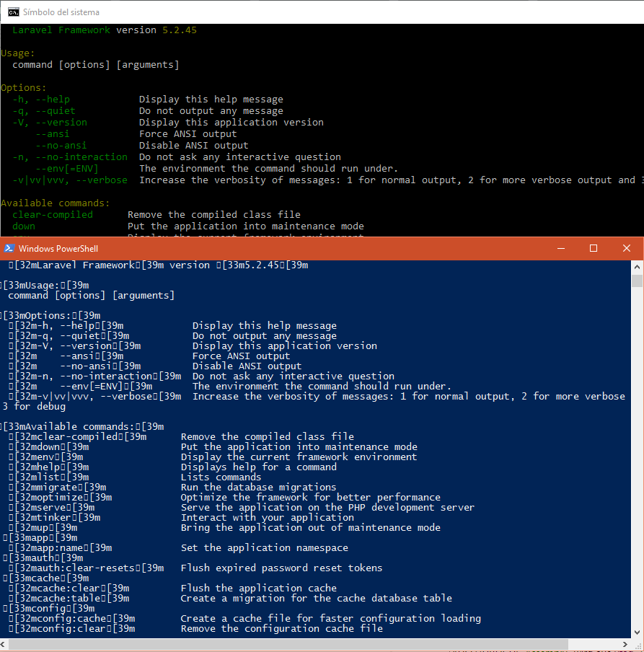Click 'Put the application into maintenance mode' in Command Prompt
Viewport: 644px width, 652px height.
point(246,226)
